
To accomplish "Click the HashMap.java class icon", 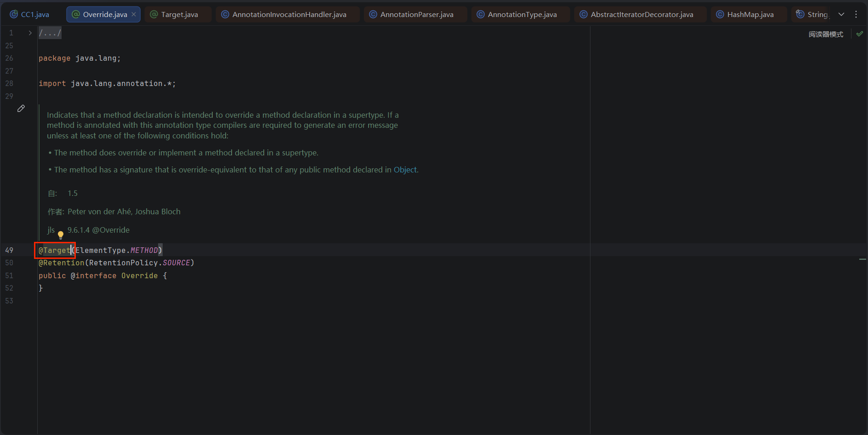I will (x=720, y=14).
